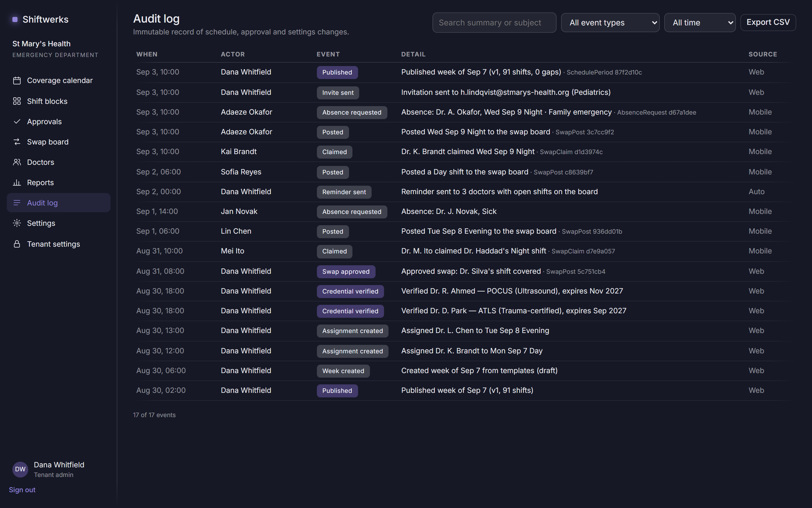812x508 pixels.
Task: Click the Coverage calendar icon in sidebar
Action: click(x=17, y=81)
